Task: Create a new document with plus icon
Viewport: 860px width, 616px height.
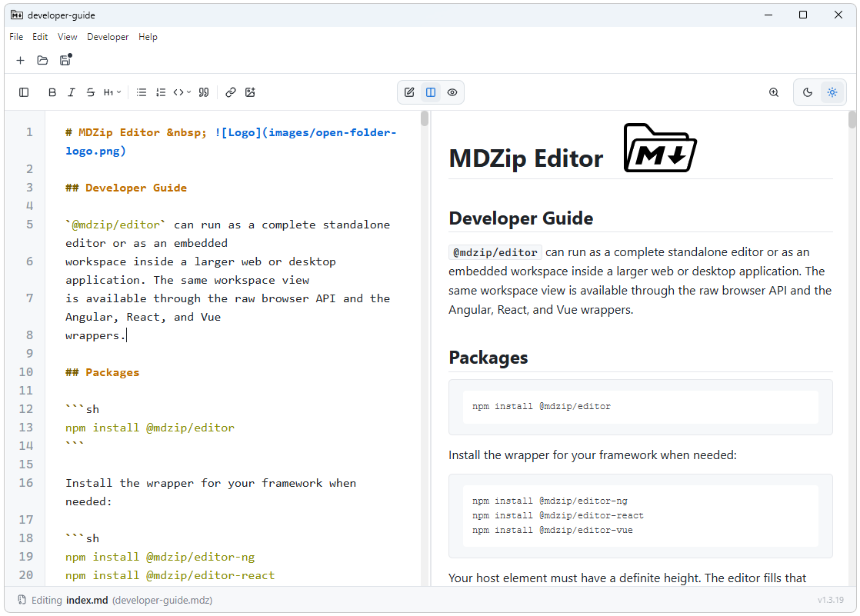Action: point(20,60)
